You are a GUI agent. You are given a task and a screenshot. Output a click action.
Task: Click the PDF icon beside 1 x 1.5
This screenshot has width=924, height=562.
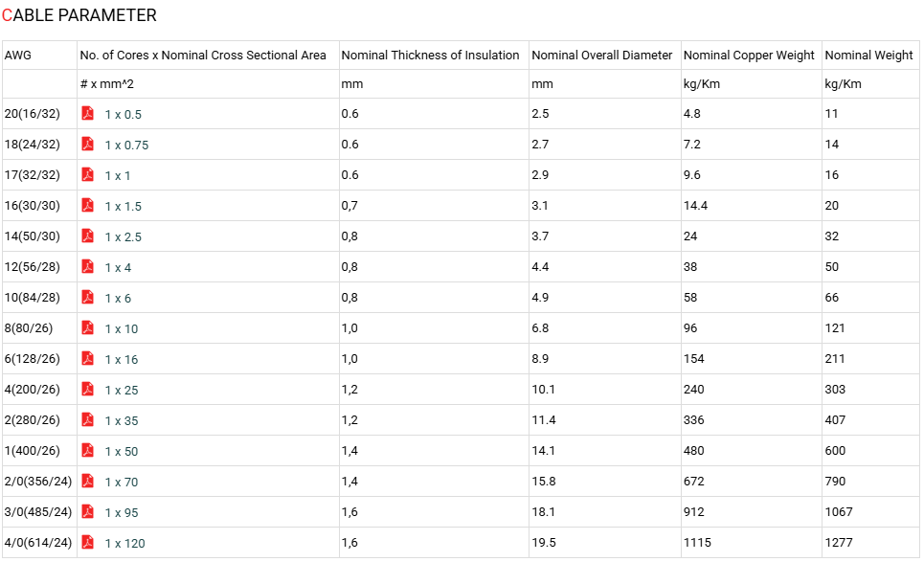point(88,205)
